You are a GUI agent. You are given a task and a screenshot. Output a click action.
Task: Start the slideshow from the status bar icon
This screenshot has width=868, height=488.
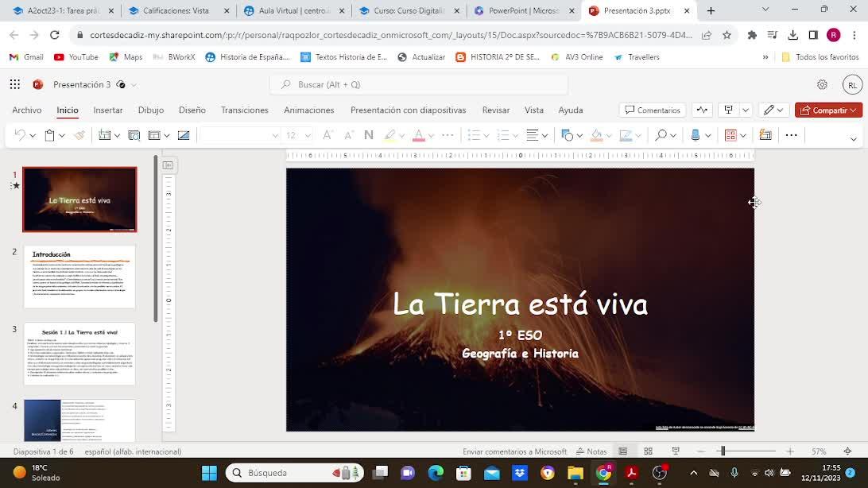pyautogui.click(x=676, y=451)
